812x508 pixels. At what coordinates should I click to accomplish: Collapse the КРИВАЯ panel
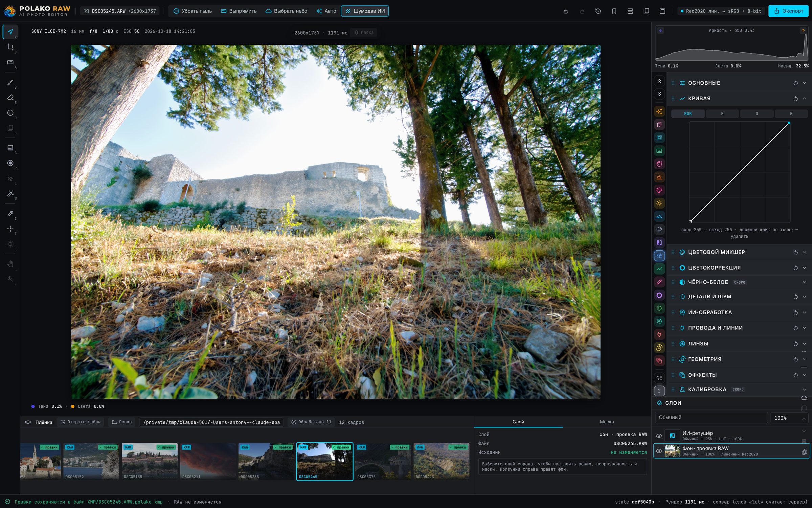pos(805,99)
